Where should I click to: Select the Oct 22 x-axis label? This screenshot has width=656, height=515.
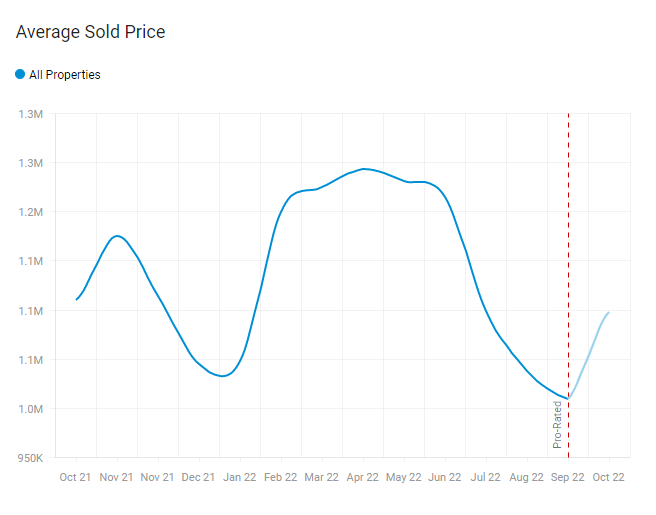pyautogui.click(x=608, y=477)
